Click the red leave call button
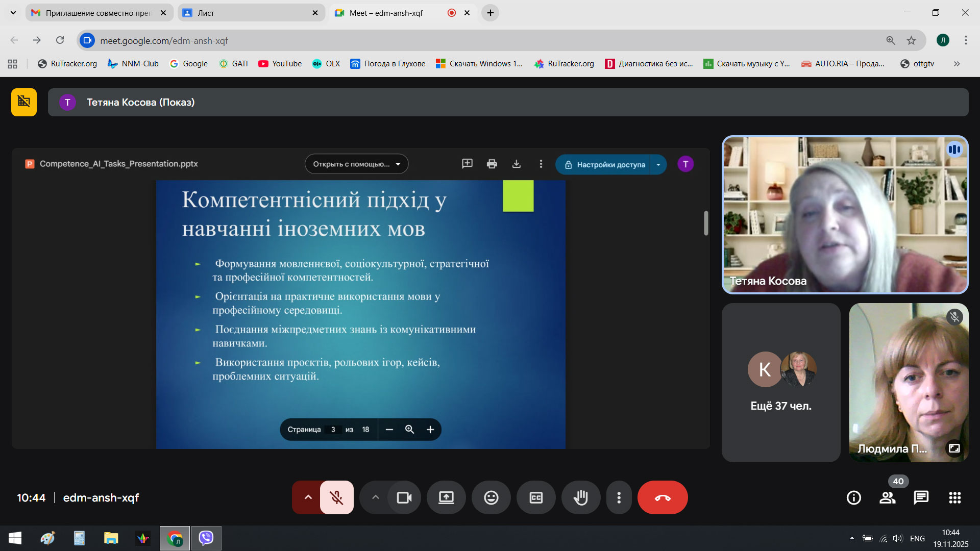The width and height of the screenshot is (980, 551). click(x=662, y=497)
